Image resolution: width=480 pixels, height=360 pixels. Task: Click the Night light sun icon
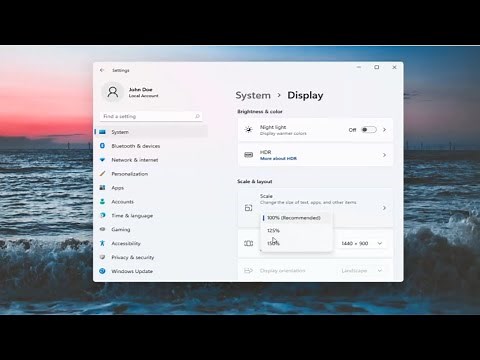pos(248,130)
